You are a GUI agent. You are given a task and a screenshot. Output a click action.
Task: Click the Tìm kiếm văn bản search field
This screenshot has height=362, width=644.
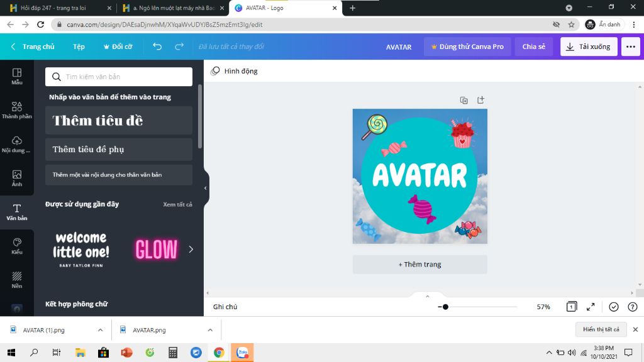(119, 77)
